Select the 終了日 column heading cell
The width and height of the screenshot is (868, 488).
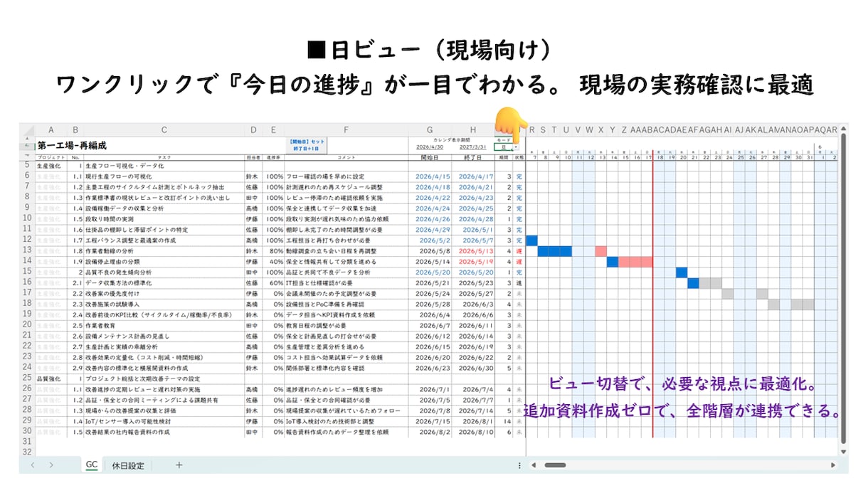coord(473,157)
